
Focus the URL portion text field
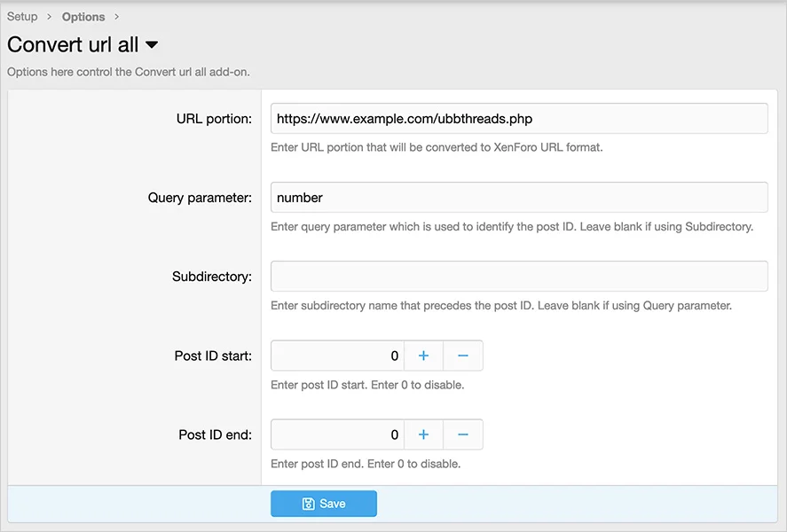point(518,119)
